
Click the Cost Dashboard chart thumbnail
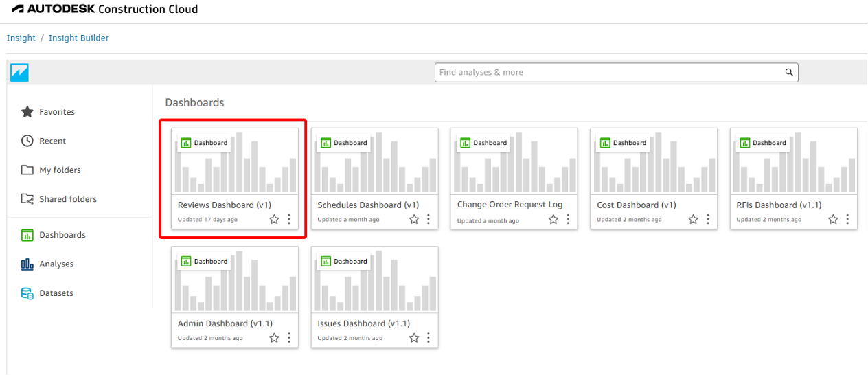pyautogui.click(x=654, y=161)
